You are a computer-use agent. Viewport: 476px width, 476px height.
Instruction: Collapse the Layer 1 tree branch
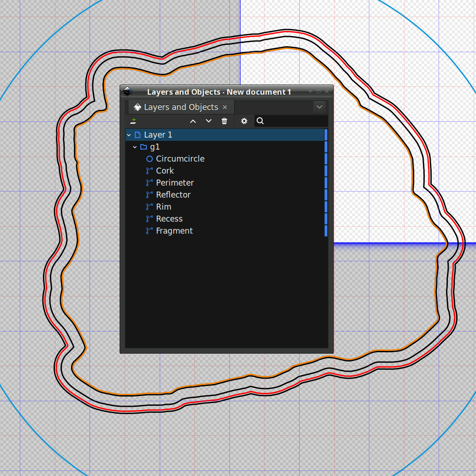[x=128, y=134]
